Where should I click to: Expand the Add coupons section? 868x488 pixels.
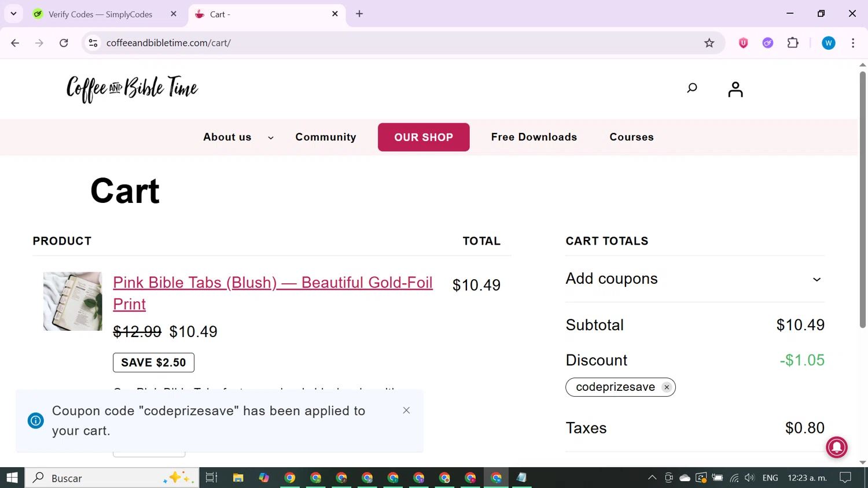695,279
